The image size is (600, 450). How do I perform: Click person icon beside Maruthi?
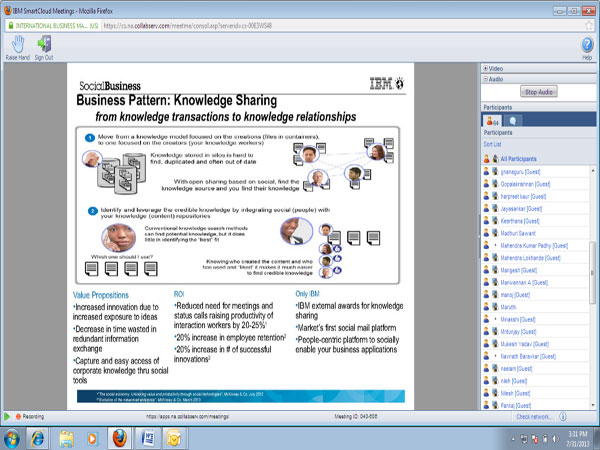486,307
